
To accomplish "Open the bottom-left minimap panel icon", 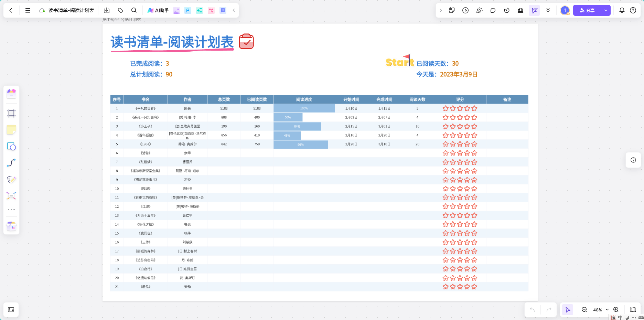I will tap(11, 310).
